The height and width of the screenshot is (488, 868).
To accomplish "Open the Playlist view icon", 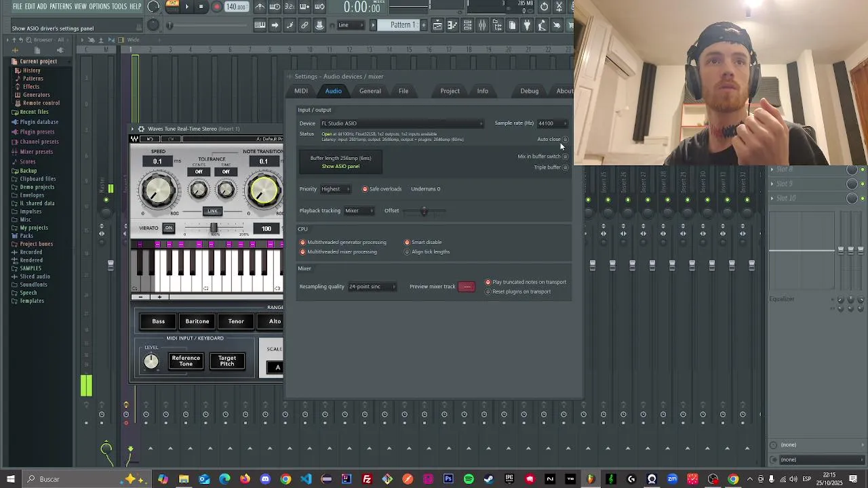I will click(x=437, y=25).
